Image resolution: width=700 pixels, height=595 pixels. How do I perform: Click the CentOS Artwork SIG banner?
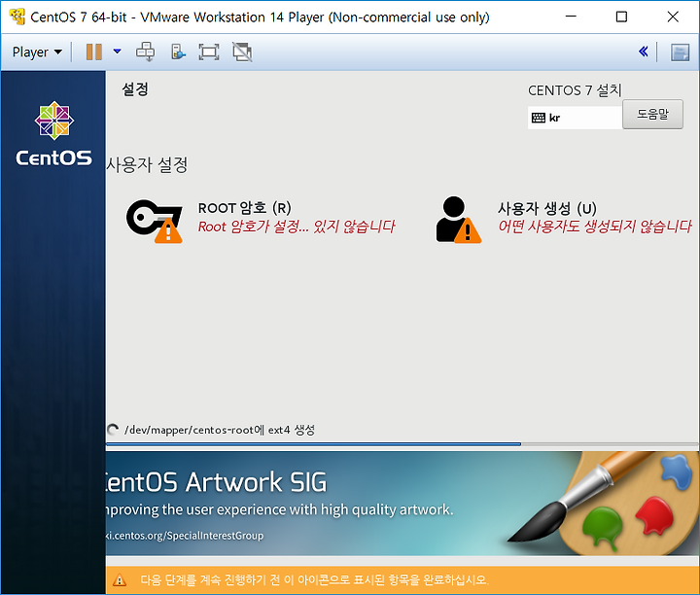(x=402, y=504)
